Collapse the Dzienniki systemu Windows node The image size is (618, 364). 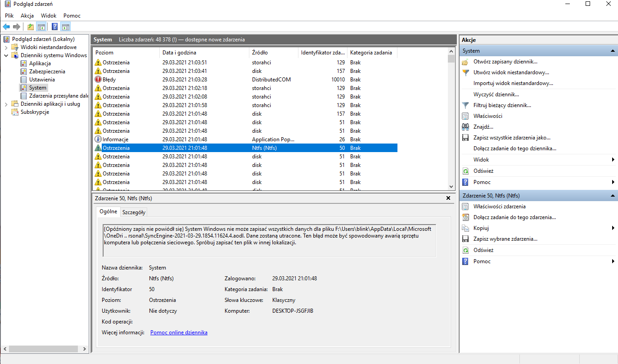[x=6, y=55]
